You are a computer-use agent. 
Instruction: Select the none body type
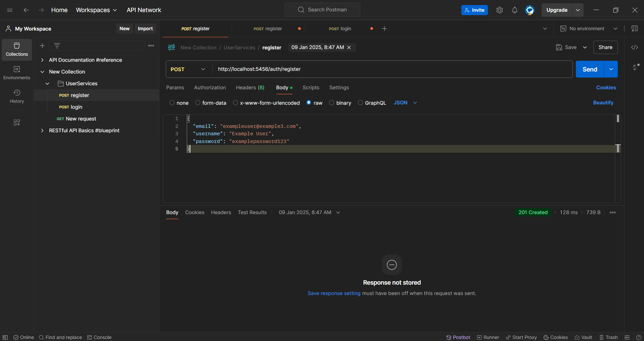click(x=172, y=103)
